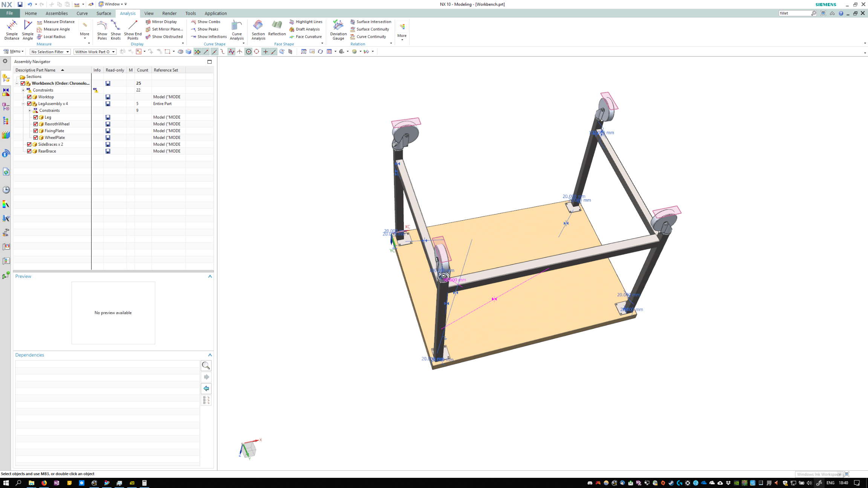Collapse the Preview panel section

(x=210, y=276)
